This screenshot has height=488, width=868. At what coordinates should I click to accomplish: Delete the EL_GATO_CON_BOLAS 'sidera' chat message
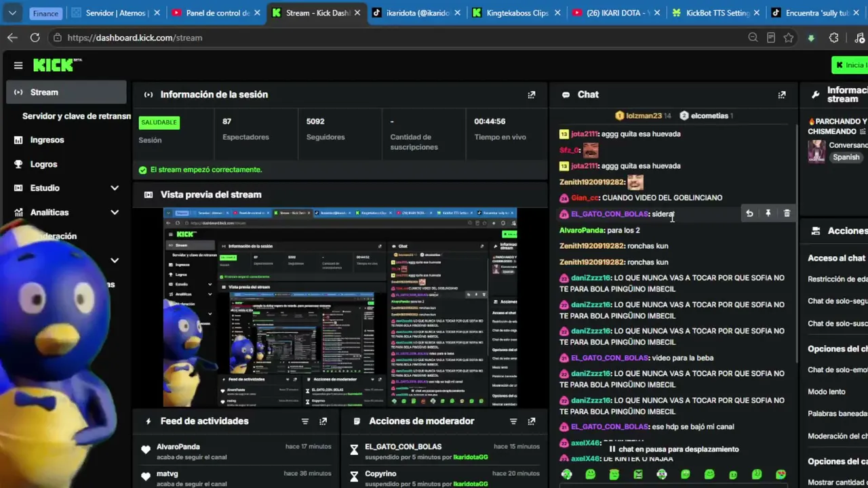[x=787, y=213]
